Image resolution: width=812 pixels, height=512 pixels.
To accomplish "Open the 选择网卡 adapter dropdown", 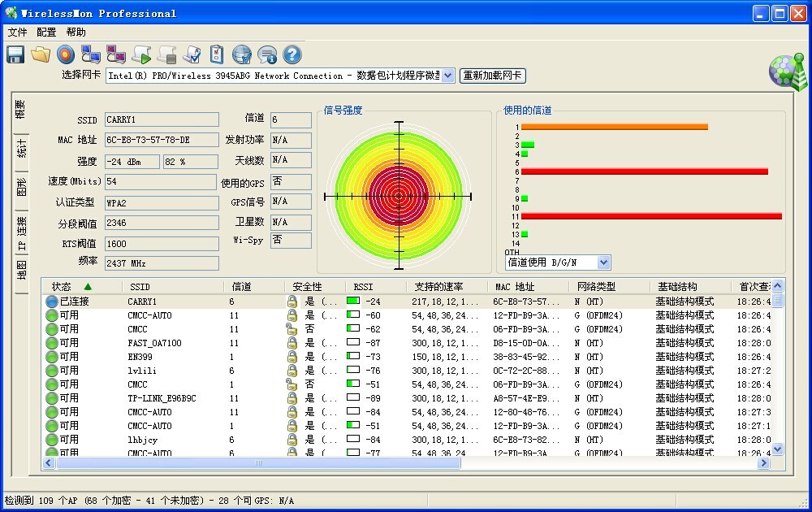I will coord(447,76).
